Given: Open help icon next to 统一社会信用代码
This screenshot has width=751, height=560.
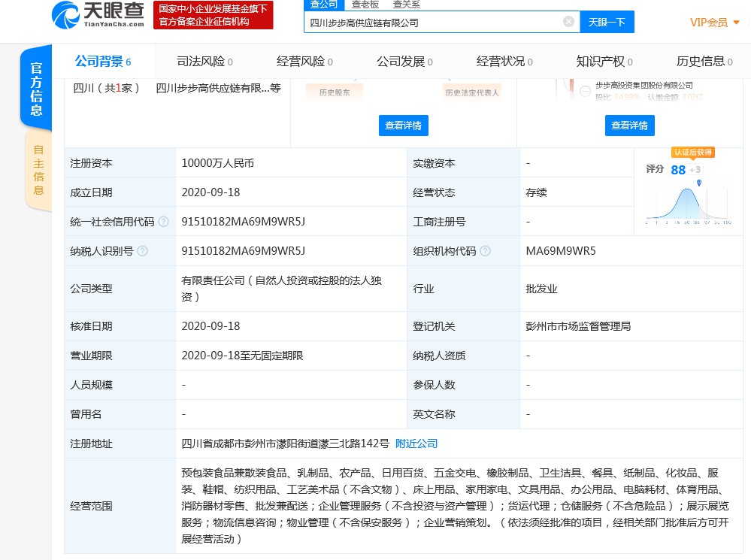Looking at the screenshot, I should pyautogui.click(x=163, y=222).
